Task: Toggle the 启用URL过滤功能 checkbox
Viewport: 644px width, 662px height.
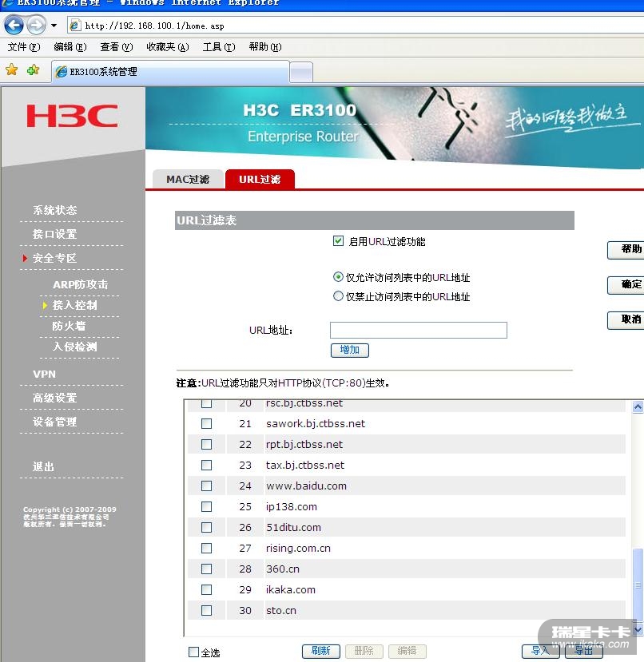Action: tap(338, 241)
